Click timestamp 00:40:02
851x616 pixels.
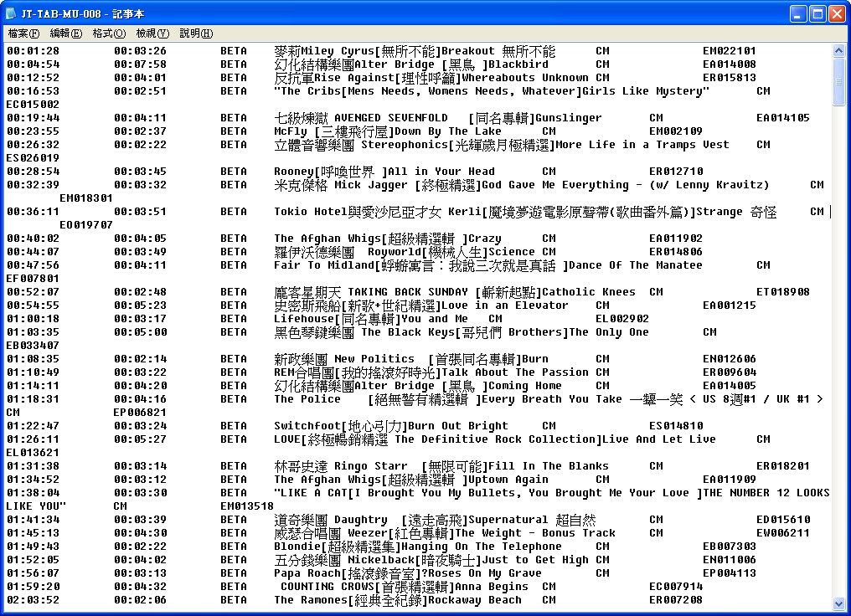(x=34, y=239)
